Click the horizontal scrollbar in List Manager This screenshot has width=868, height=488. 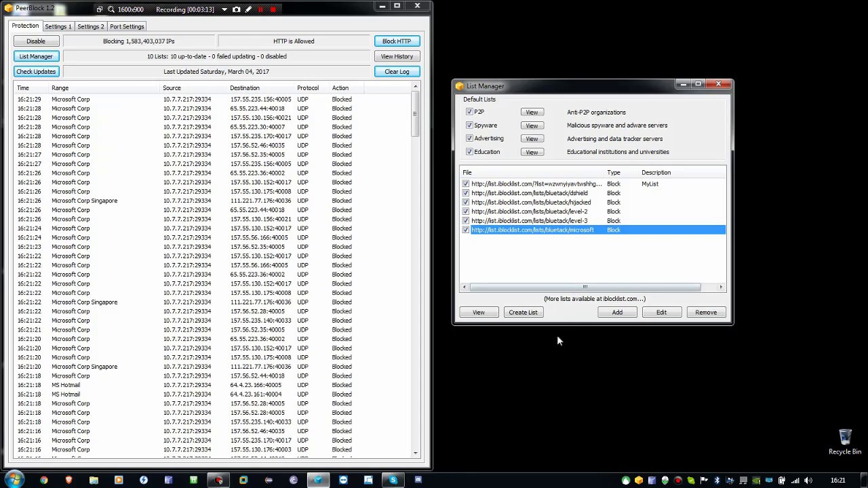[585, 287]
